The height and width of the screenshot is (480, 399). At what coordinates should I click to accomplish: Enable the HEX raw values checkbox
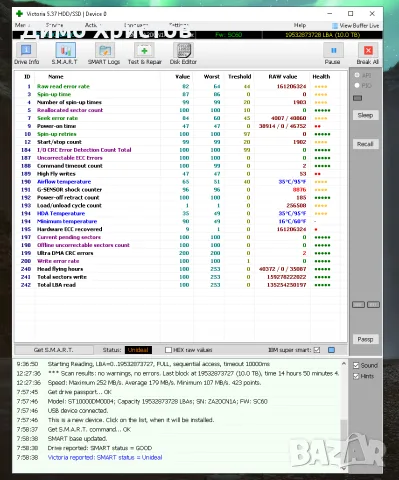pyautogui.click(x=168, y=350)
